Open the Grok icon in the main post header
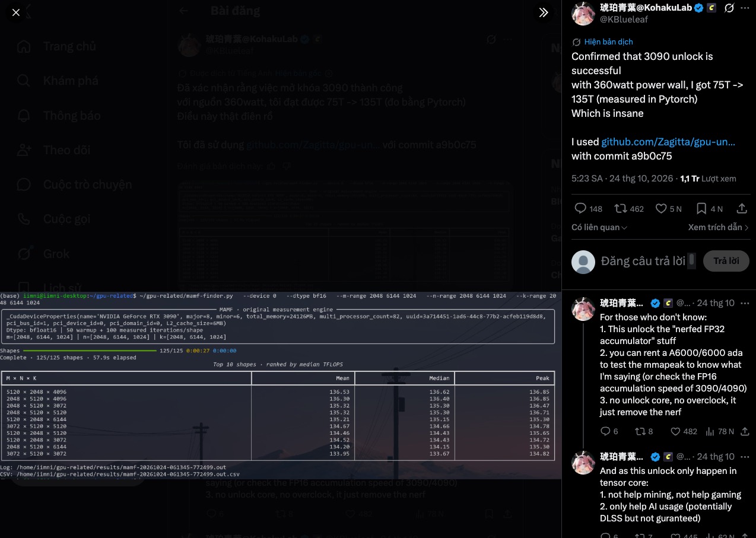This screenshot has height=538, width=756. tap(729, 8)
